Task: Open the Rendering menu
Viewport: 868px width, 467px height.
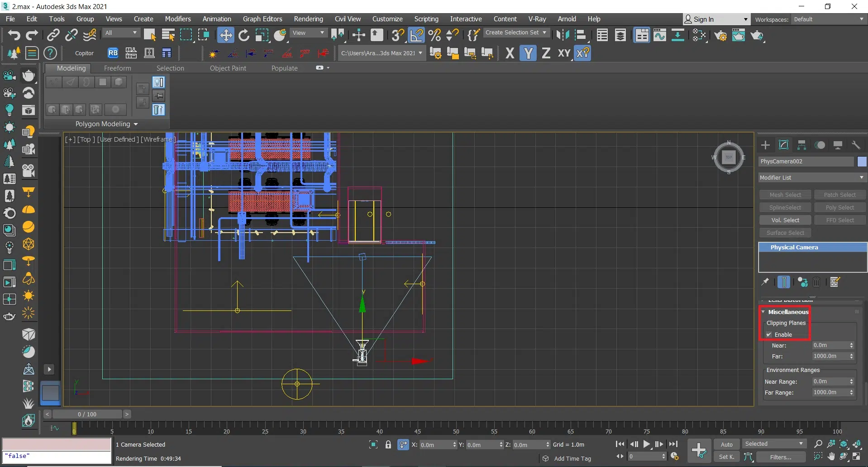Action: point(308,19)
